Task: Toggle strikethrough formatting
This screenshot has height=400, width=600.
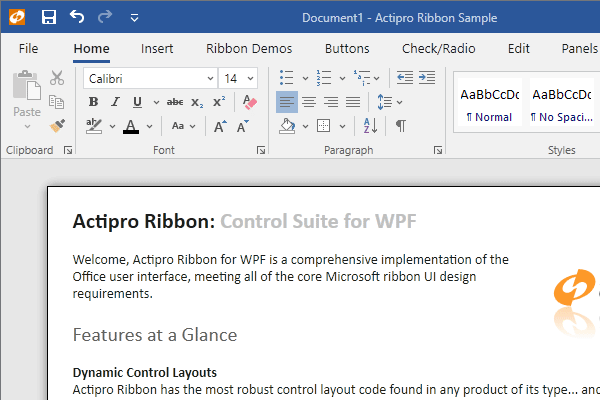Action: click(175, 102)
